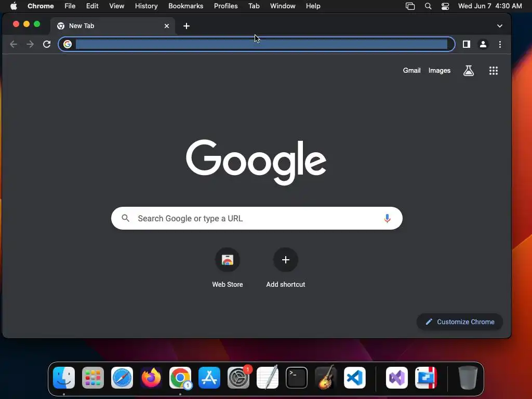This screenshot has height=399, width=532.
Task: Open Spotlight search in menu bar
Action: pyautogui.click(x=428, y=6)
